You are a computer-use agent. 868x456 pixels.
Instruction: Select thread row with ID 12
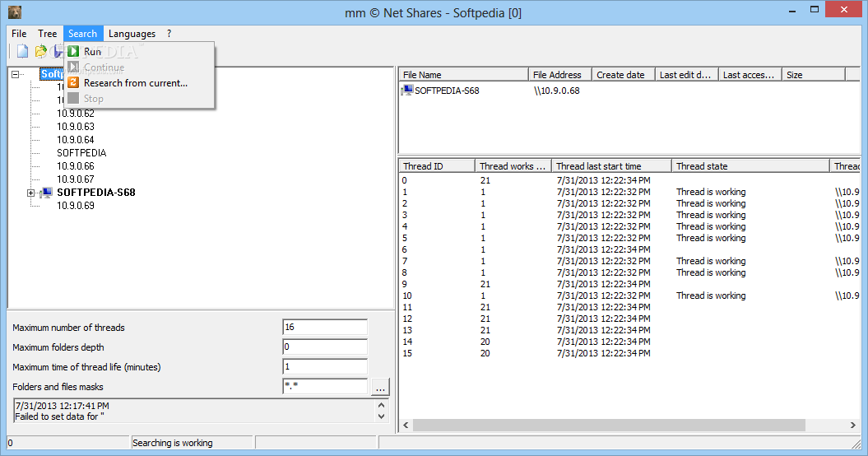coord(629,319)
